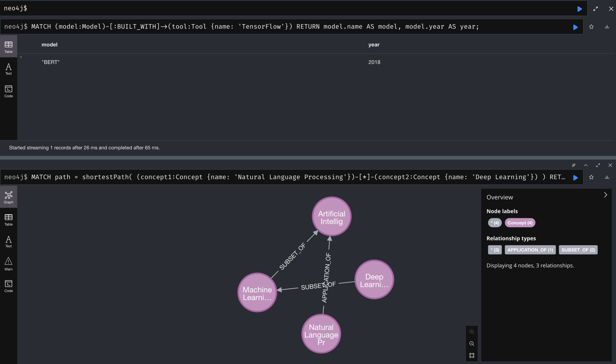Show the path result as Table
616x364 pixels.
[8, 219]
